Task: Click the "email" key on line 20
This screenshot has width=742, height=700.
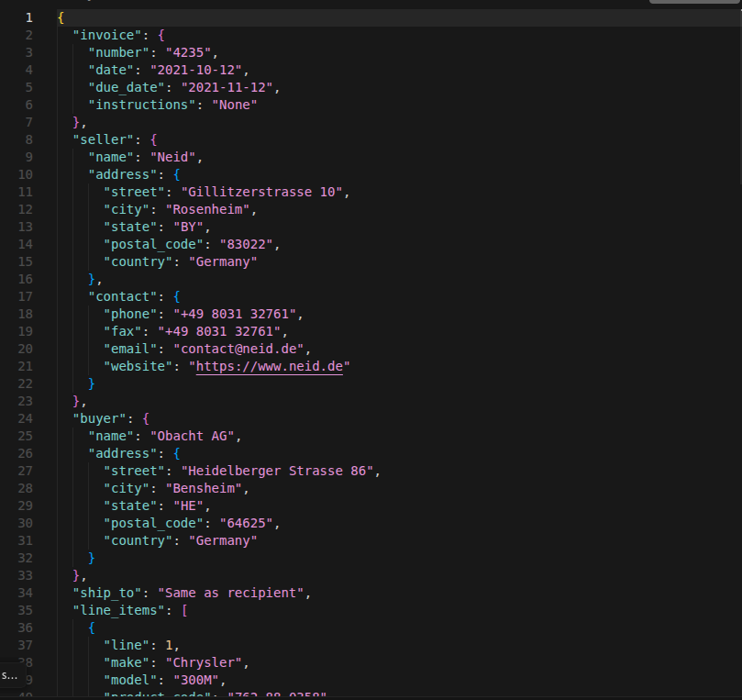Action: click(x=130, y=350)
